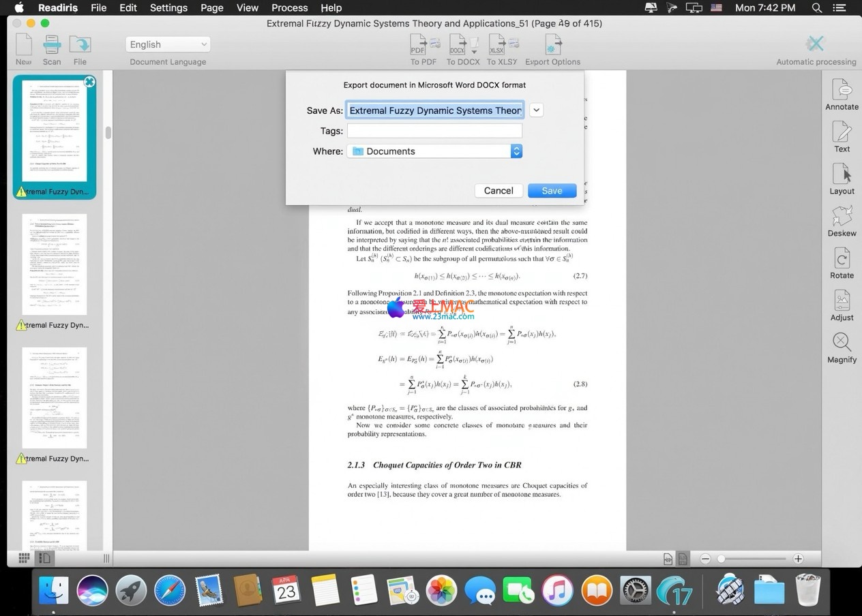Open the Where folder dropdown
The image size is (862, 616).
coord(516,151)
